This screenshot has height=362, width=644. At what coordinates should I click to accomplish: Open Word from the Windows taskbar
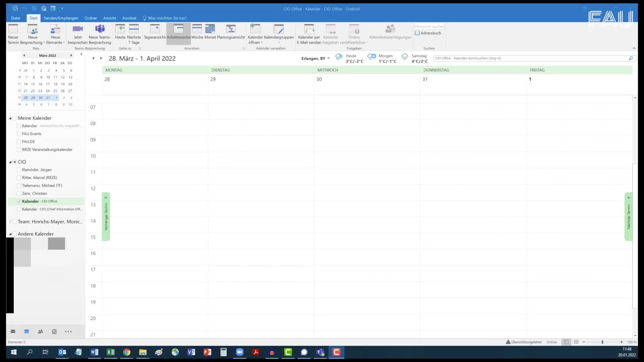pyautogui.click(x=94, y=352)
